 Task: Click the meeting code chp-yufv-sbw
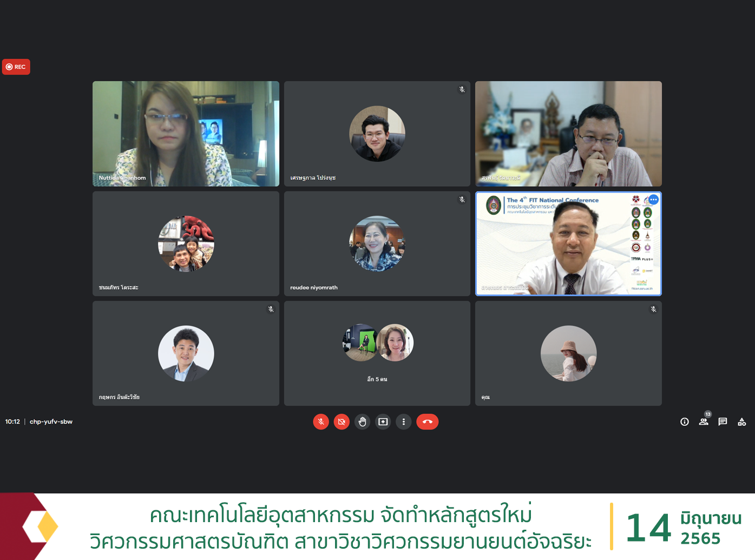coord(51,421)
